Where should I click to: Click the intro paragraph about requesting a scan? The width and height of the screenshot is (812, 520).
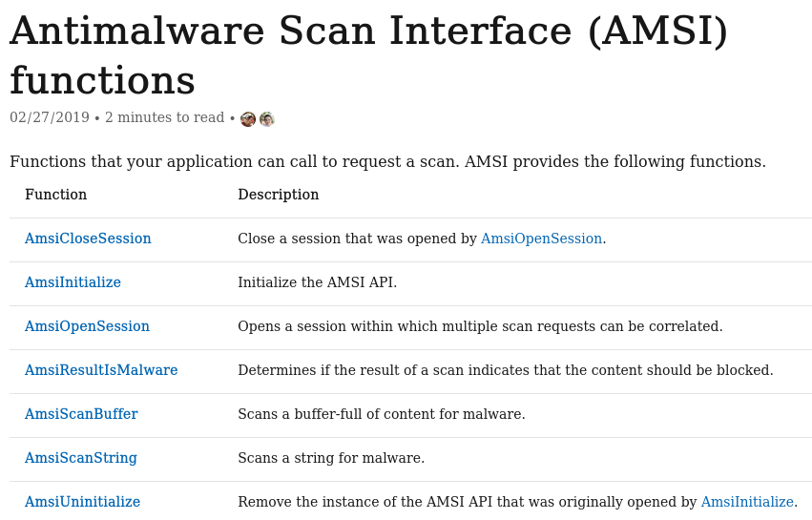click(387, 162)
